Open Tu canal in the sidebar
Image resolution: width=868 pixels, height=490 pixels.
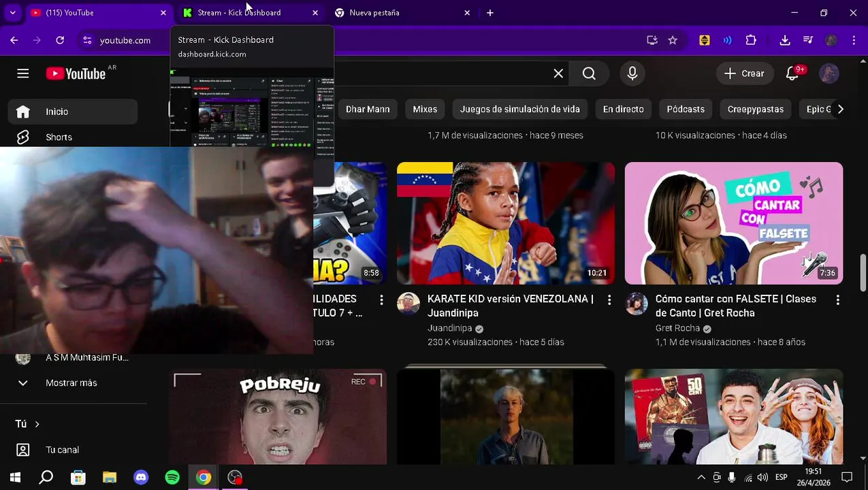tap(73, 450)
